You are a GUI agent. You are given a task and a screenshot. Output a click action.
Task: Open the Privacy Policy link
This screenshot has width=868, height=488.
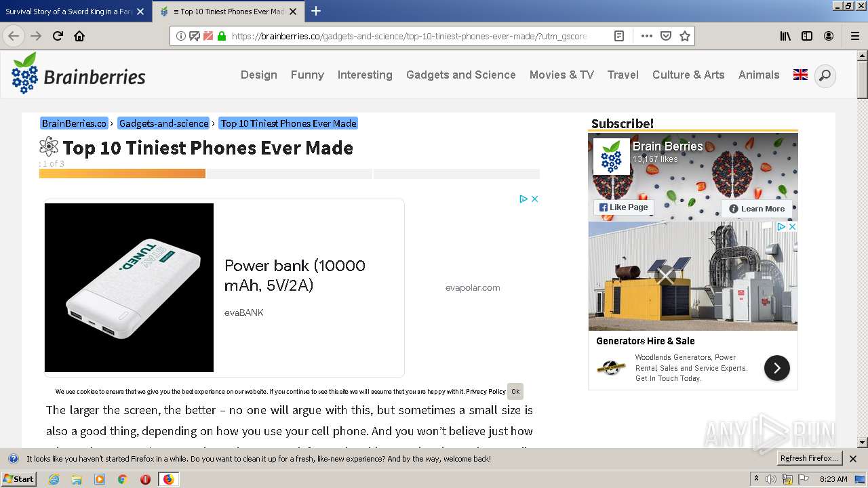tap(486, 391)
